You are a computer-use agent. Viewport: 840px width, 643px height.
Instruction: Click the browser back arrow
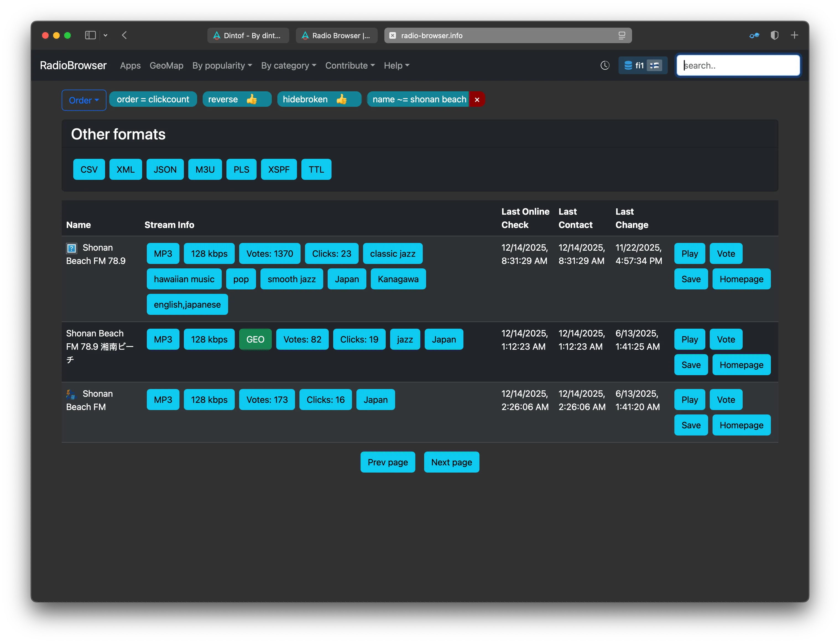(124, 35)
